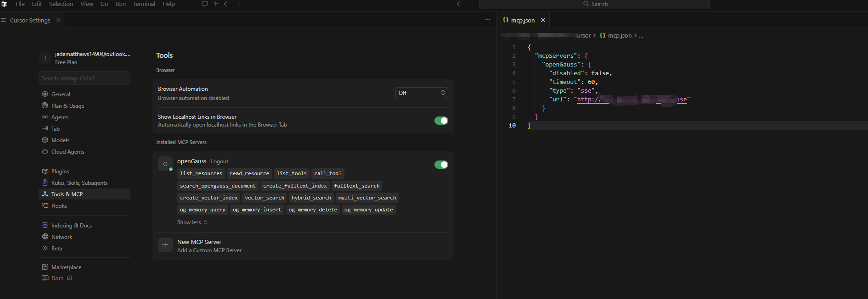Image resolution: width=868 pixels, height=299 pixels.
Task: Click the plus icon for New MCP Server
Action: pyautogui.click(x=165, y=245)
